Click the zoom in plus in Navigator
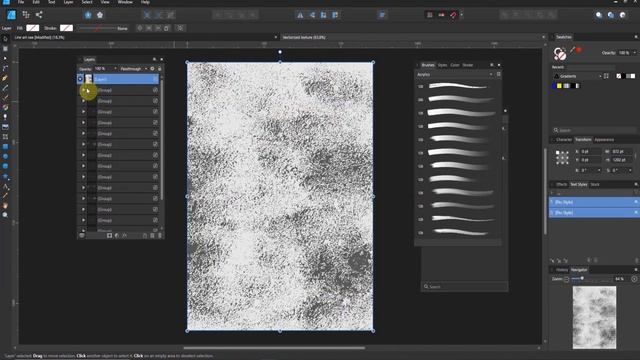This screenshot has width=640, height=360. [x=634, y=279]
